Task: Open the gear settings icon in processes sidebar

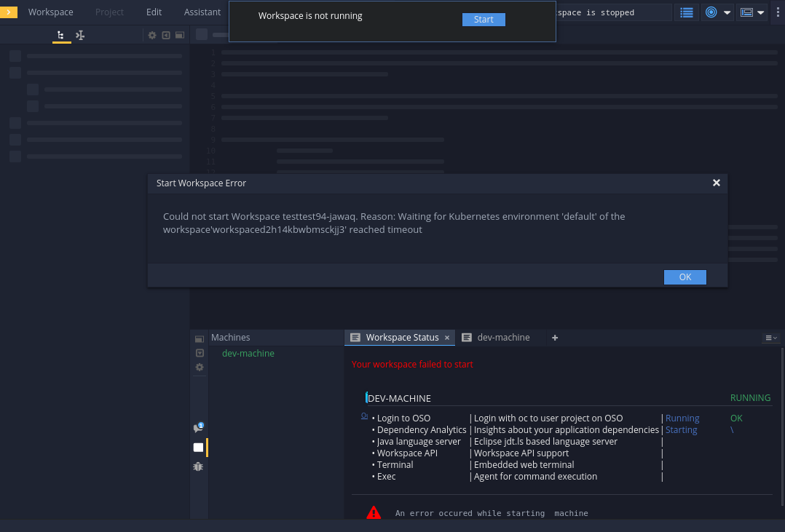Action: tap(199, 367)
